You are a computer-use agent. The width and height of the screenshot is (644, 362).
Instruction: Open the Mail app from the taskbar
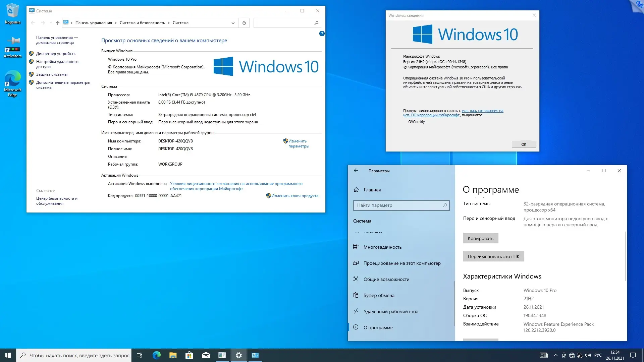206,355
